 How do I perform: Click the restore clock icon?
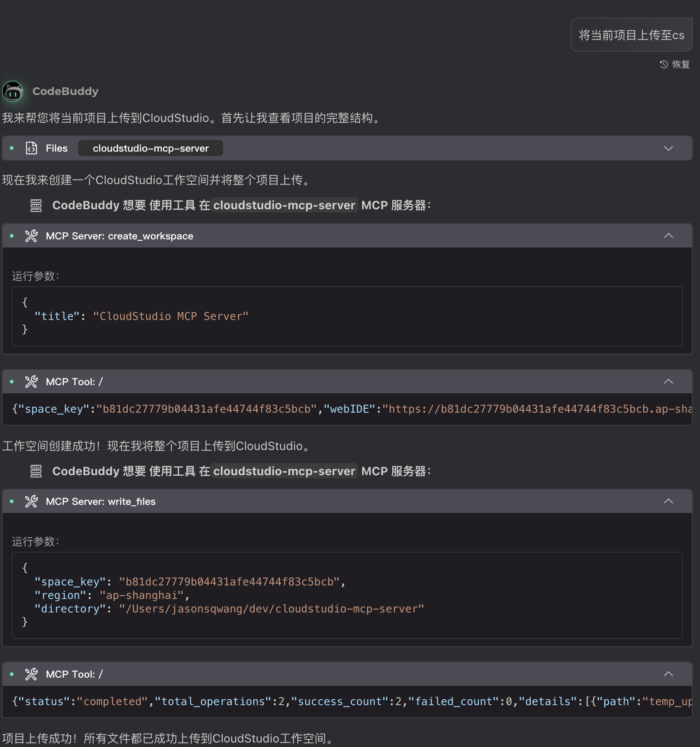664,64
